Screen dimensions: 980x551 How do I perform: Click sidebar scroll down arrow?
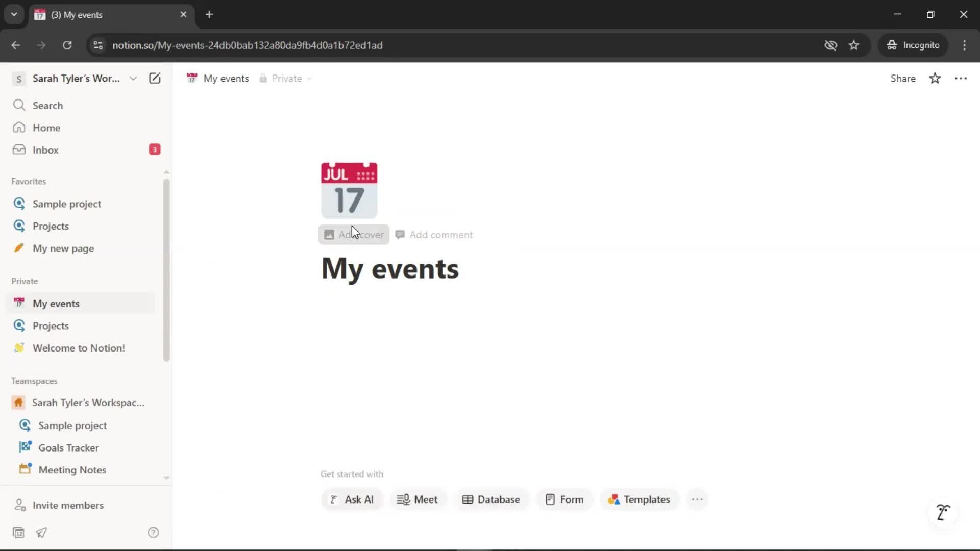pyautogui.click(x=166, y=478)
